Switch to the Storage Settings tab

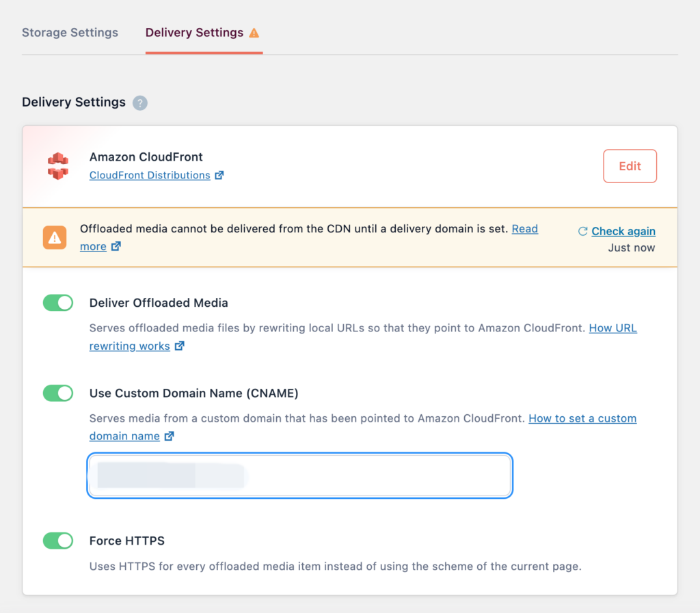pos(70,33)
